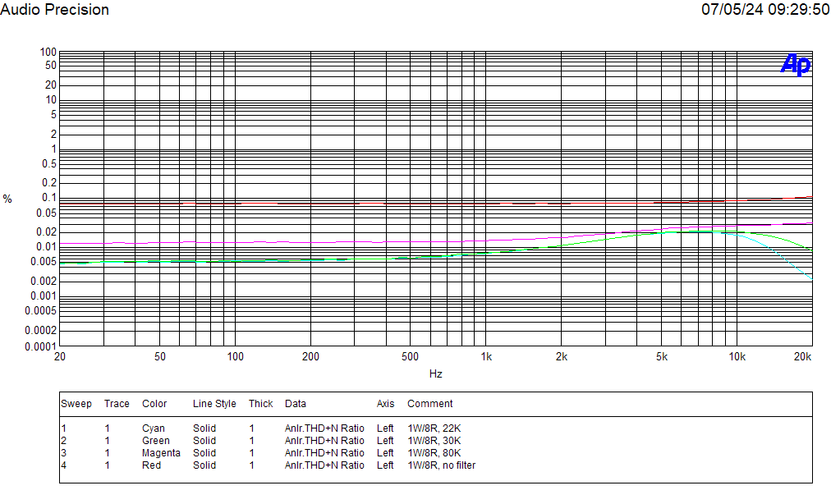Click 'Anlr.THD+N Ratio' in the Red row

pos(324,465)
